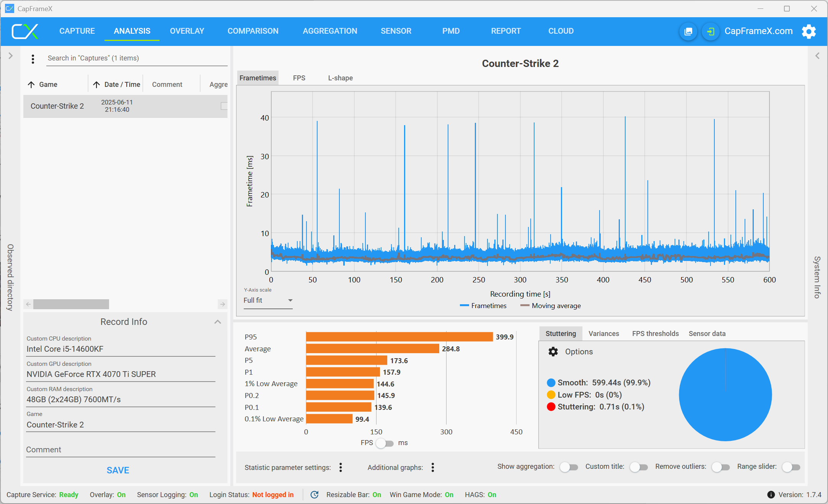Open the CLOUD tab
The image size is (828, 504).
(561, 31)
